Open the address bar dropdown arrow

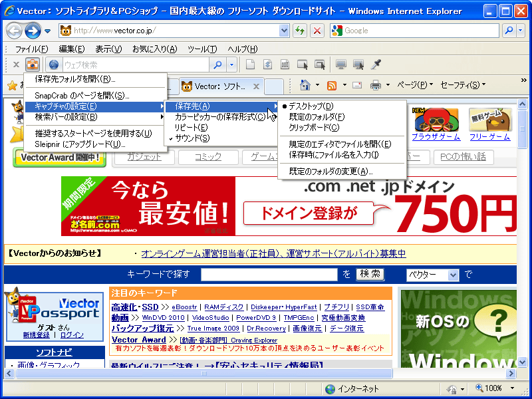point(284,31)
